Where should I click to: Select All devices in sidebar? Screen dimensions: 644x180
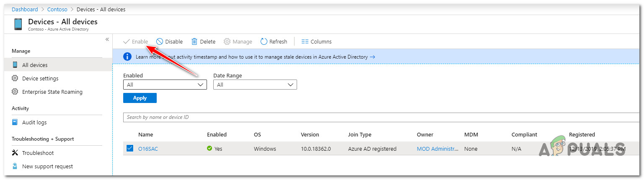pyautogui.click(x=58, y=65)
